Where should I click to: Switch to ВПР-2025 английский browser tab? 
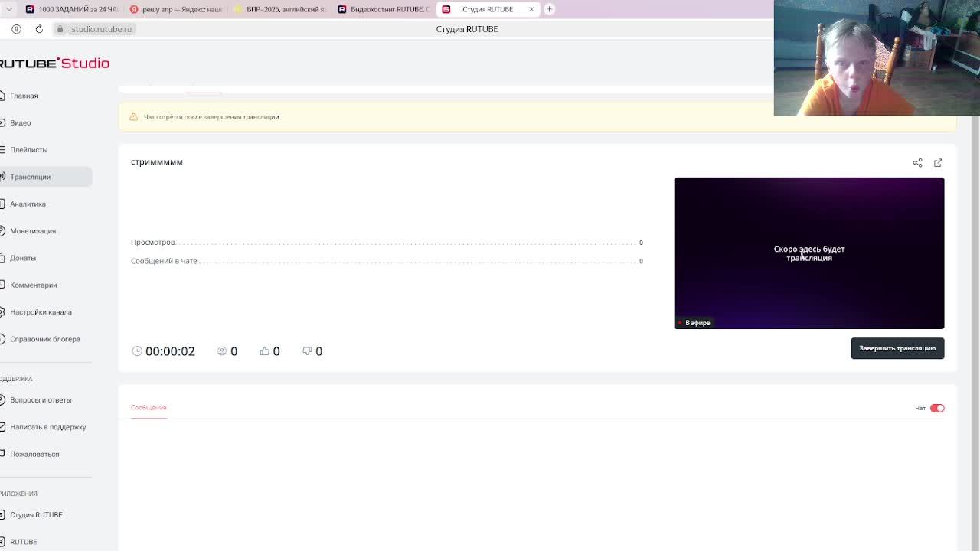click(x=279, y=9)
